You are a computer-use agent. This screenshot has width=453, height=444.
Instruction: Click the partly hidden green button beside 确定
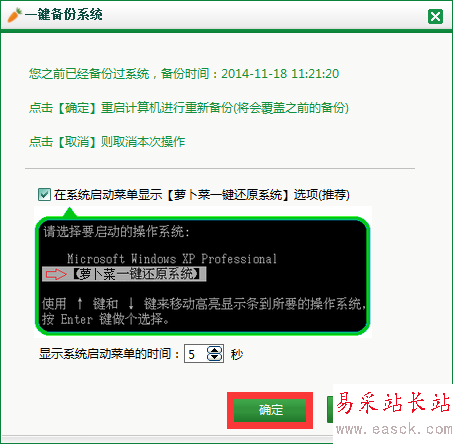coord(330,410)
